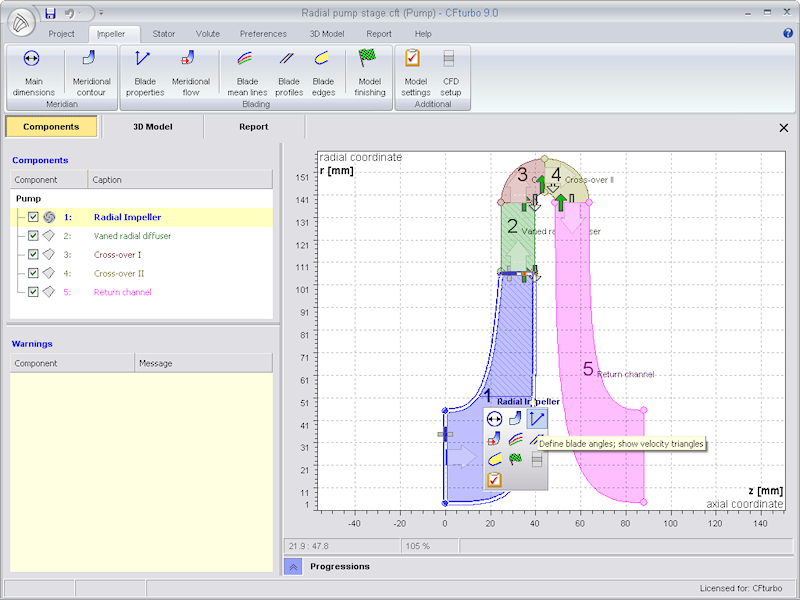This screenshot has height=600, width=800.
Task: Select Cross-over II in component tree
Action: [x=119, y=273]
